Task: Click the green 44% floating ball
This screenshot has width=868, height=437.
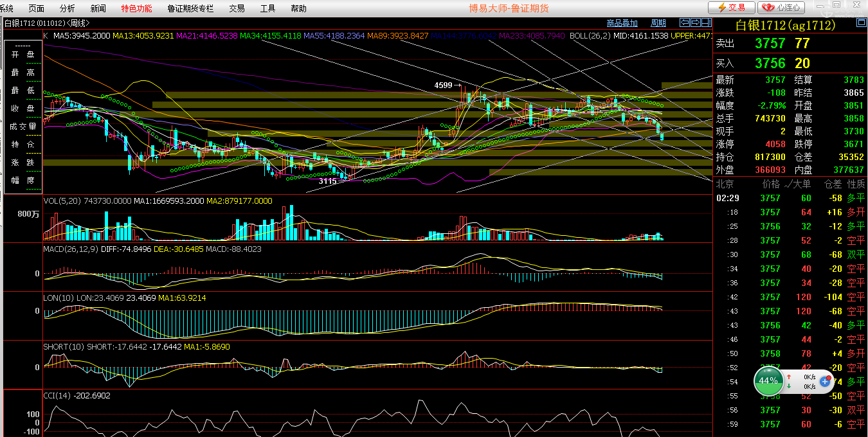Action: click(x=768, y=380)
